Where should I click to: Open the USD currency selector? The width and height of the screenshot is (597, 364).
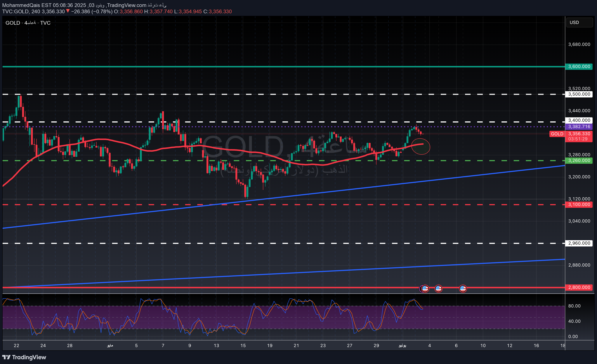point(579,22)
